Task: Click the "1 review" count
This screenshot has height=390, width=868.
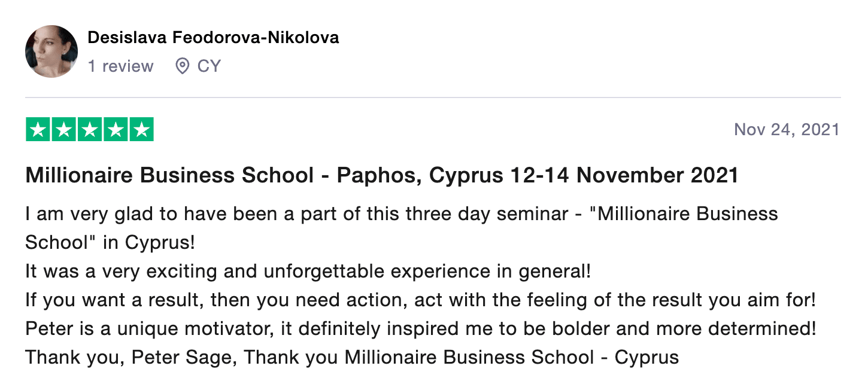Action: click(120, 66)
